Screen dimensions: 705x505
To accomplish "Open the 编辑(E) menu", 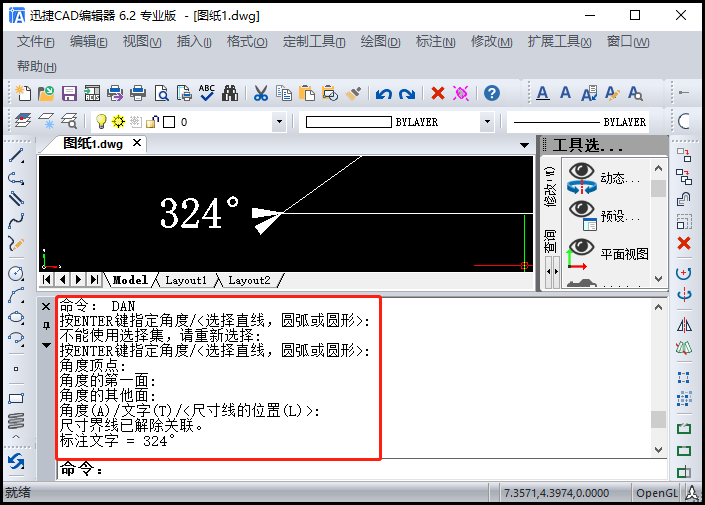I will pyautogui.click(x=89, y=42).
